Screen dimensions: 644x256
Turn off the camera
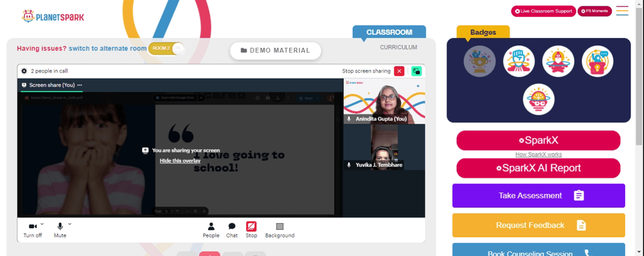pyautogui.click(x=33, y=230)
